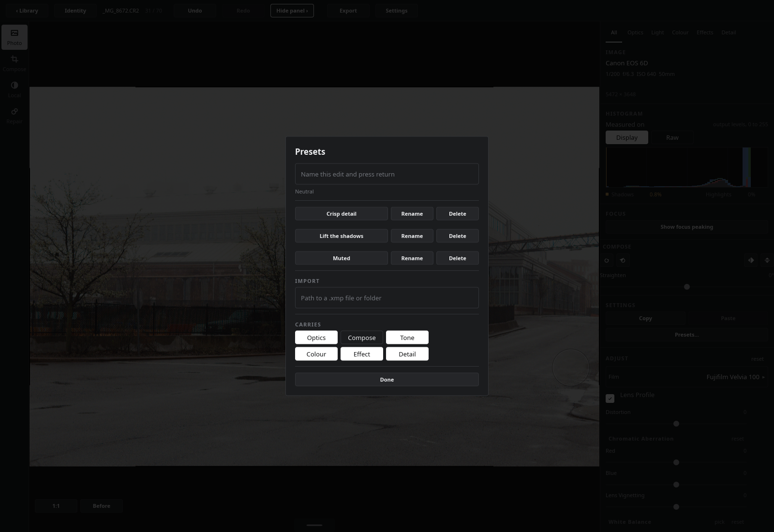Apply the Lift the shadows preset
Screen dimensions: 774x532
point(342,236)
